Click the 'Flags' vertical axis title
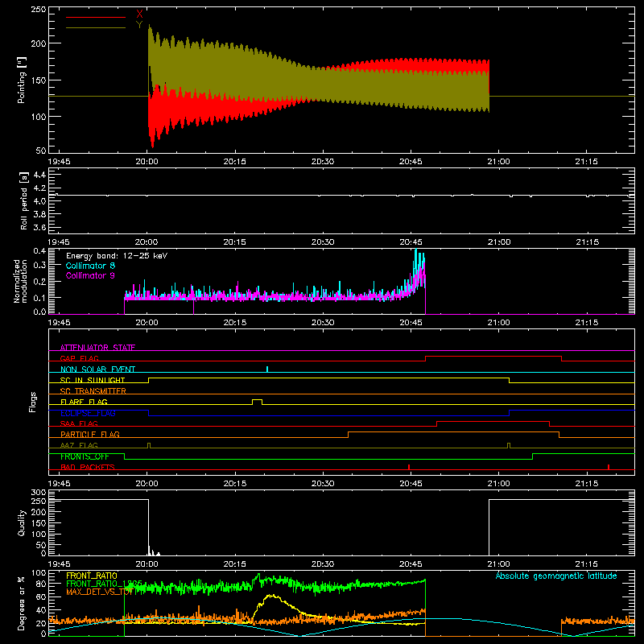 [x=33, y=402]
